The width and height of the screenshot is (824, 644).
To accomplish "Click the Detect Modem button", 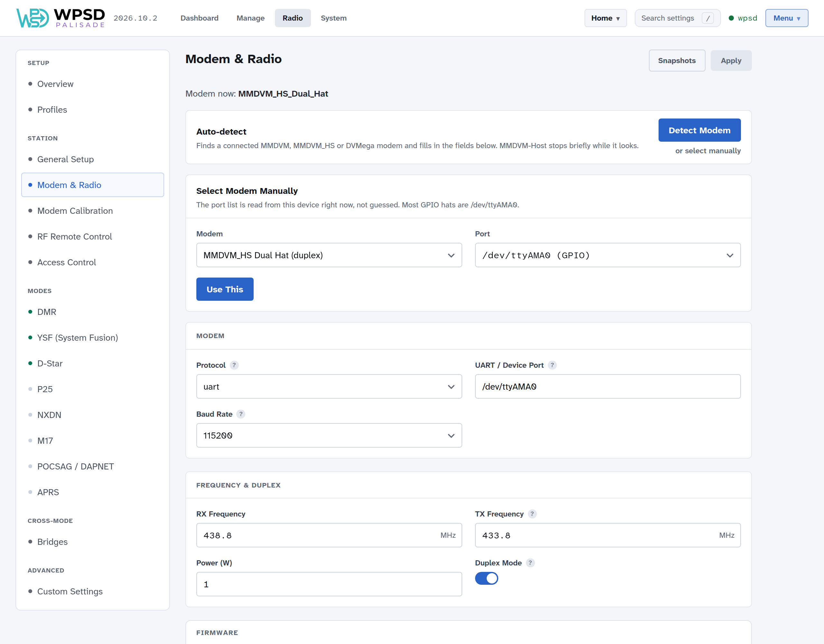I will click(x=699, y=130).
